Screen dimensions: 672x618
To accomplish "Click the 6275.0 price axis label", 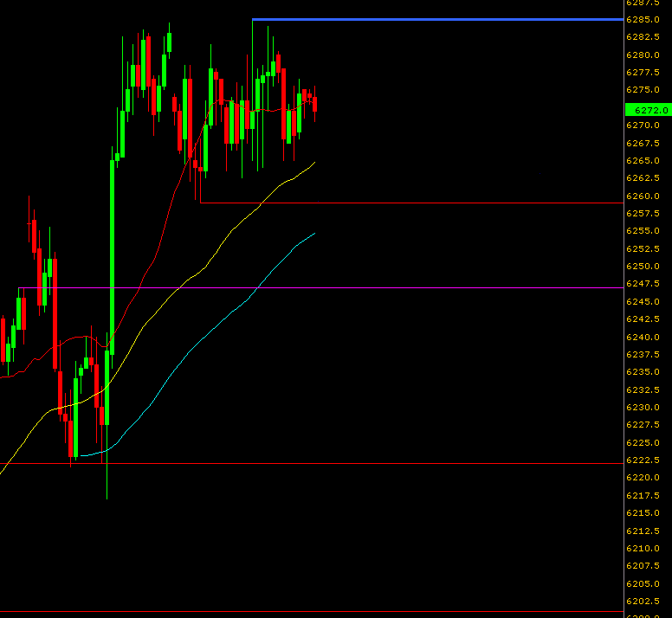I will point(643,90).
